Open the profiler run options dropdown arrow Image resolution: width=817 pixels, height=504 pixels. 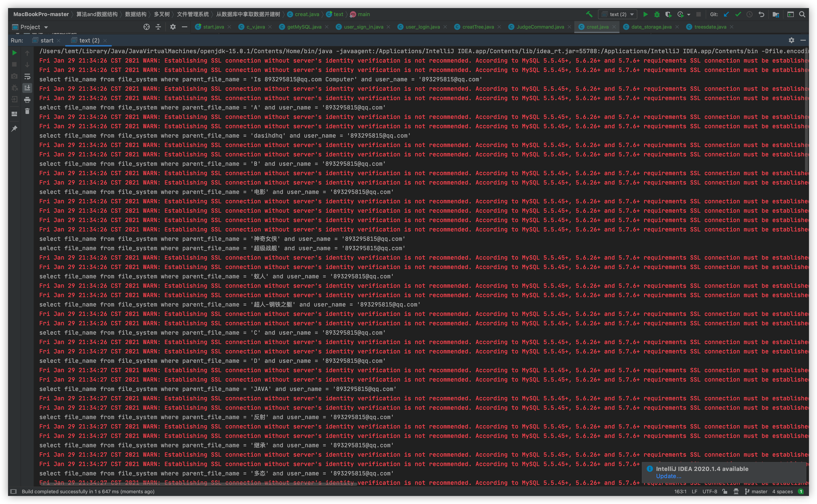(x=689, y=14)
